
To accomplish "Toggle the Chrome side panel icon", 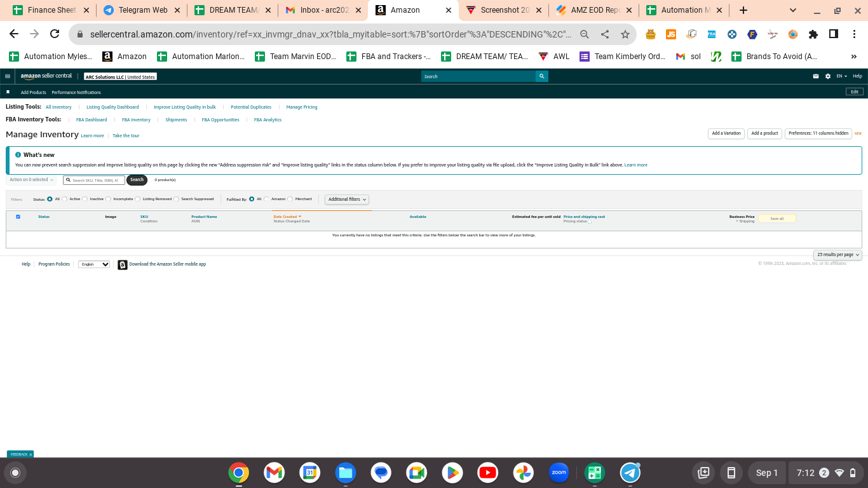I will (x=834, y=34).
